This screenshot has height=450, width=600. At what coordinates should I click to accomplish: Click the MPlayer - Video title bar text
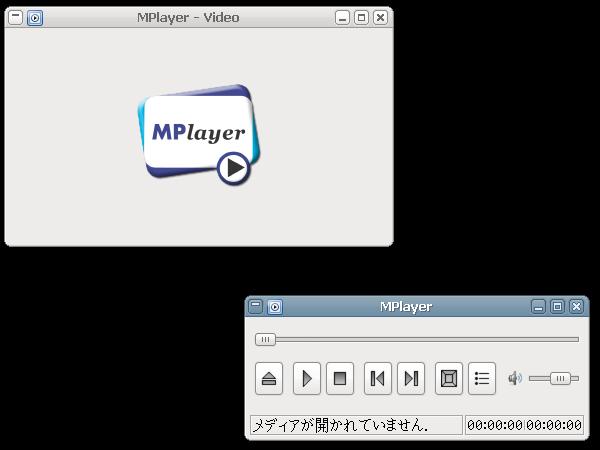pos(188,18)
